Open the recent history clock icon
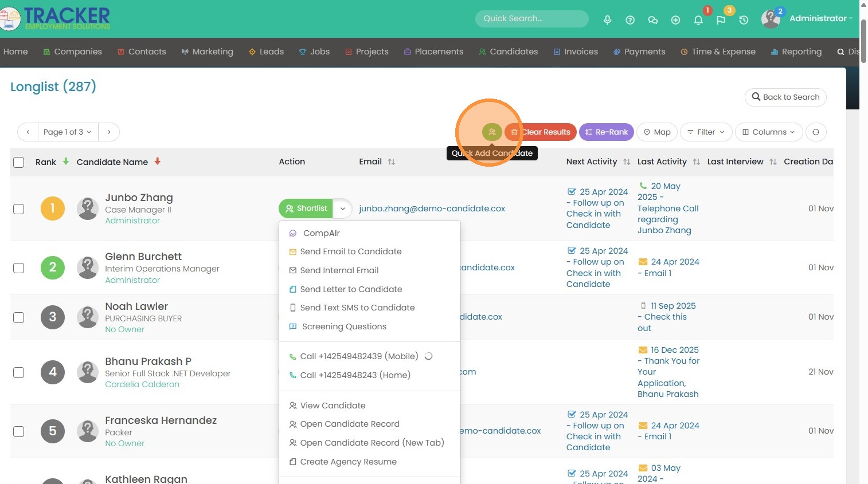Screen dimensions: 868x484 (744, 20)
